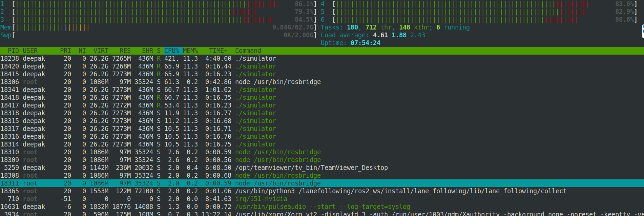Click TIME+ value 4:40.00
644x216 pixels.
(x=219, y=59)
